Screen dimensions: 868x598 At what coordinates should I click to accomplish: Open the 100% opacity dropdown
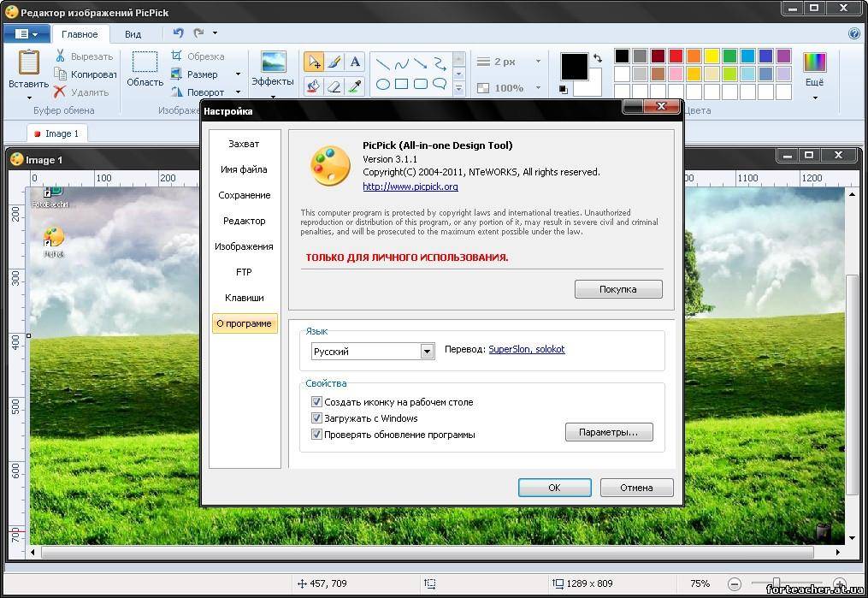click(538, 87)
